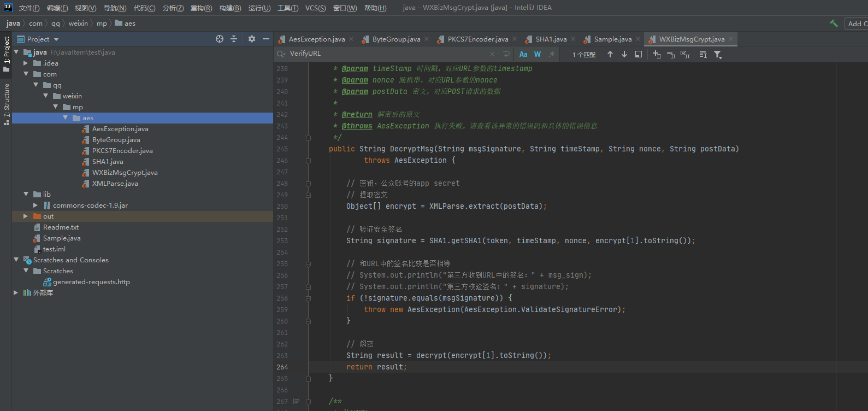Close the AesException.java tab
This screenshot has width=868, height=411.
(x=351, y=39)
